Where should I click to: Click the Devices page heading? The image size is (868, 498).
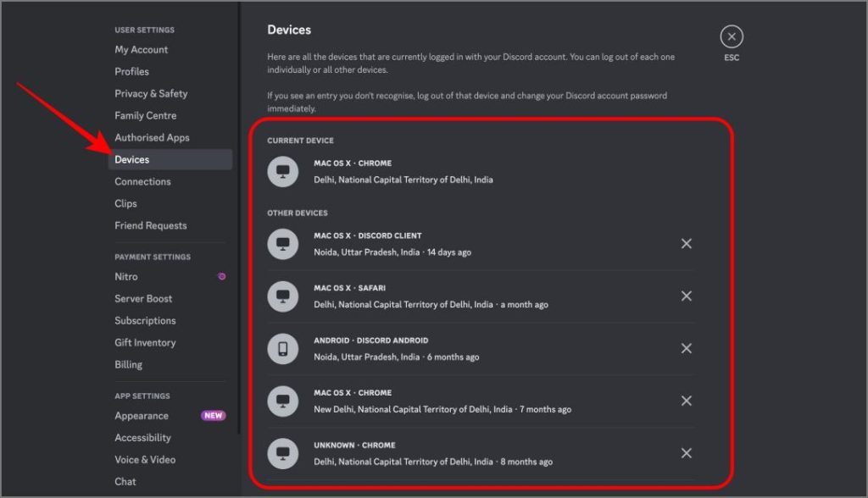(x=289, y=30)
